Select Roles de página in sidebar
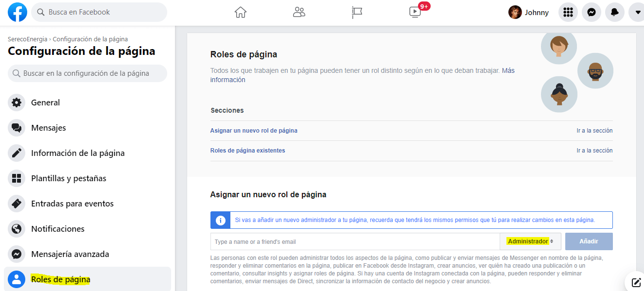Image resolution: width=644 pixels, height=291 pixels. coord(61,279)
